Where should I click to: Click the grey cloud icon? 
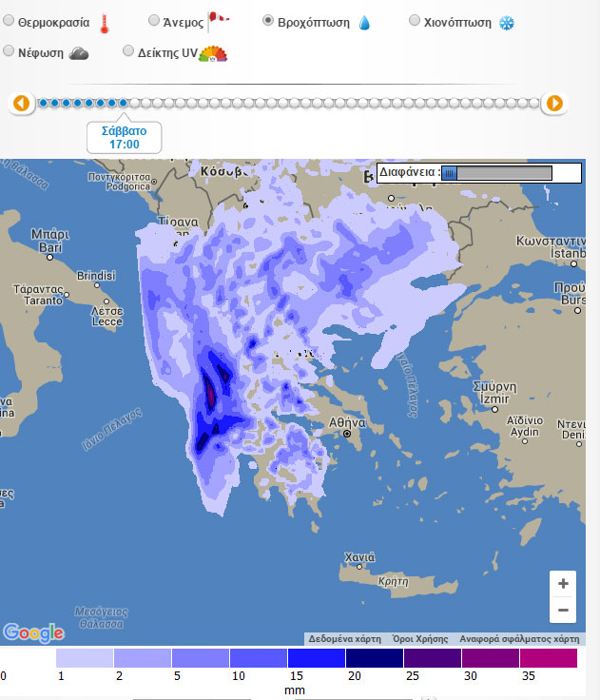click(x=79, y=53)
